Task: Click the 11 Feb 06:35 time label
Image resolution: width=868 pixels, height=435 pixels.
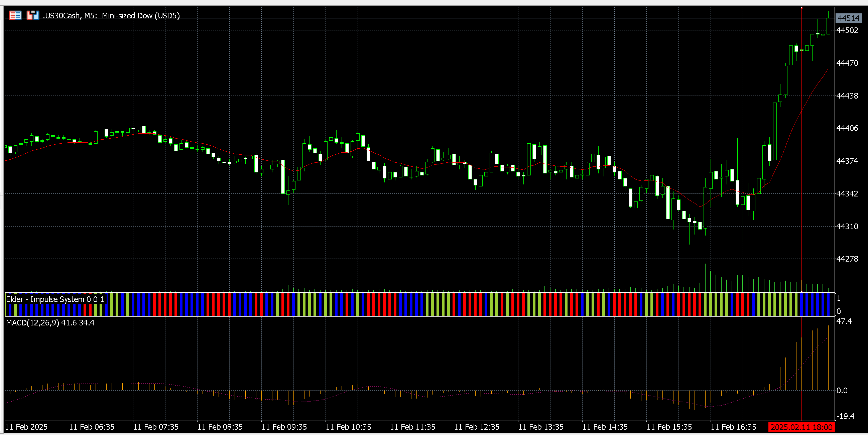Action: (x=92, y=427)
